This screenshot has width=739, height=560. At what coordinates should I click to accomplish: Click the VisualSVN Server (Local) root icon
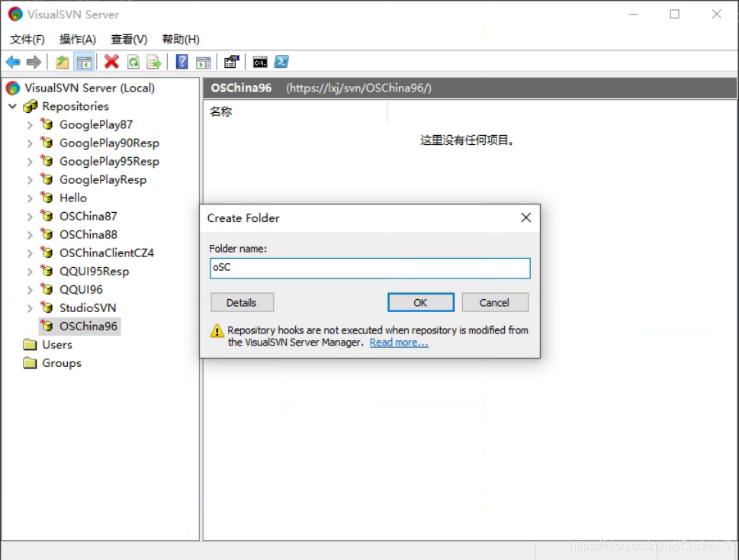tap(13, 88)
